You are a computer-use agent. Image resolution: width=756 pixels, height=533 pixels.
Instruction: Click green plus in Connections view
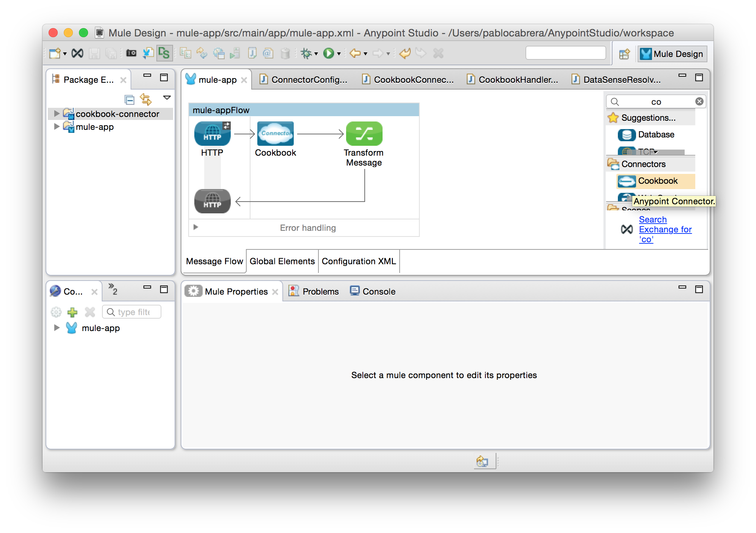[72, 312]
